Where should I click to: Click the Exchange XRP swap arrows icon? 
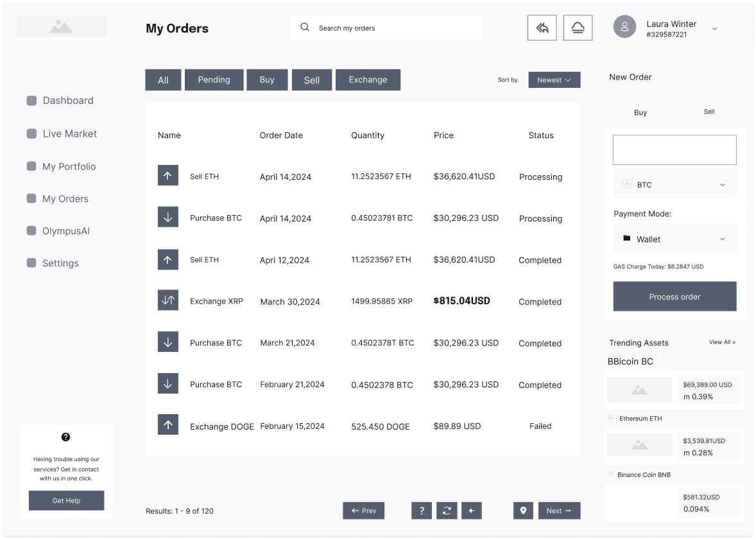pyautogui.click(x=168, y=300)
